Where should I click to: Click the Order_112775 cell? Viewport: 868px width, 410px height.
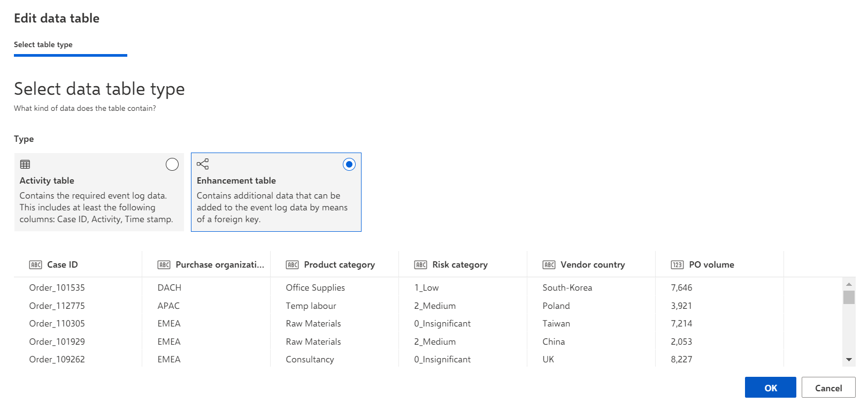pos(57,306)
